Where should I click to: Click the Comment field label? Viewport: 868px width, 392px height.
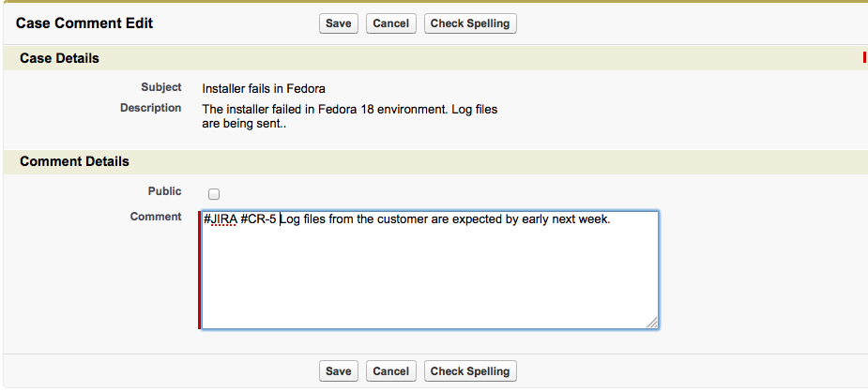tap(156, 217)
